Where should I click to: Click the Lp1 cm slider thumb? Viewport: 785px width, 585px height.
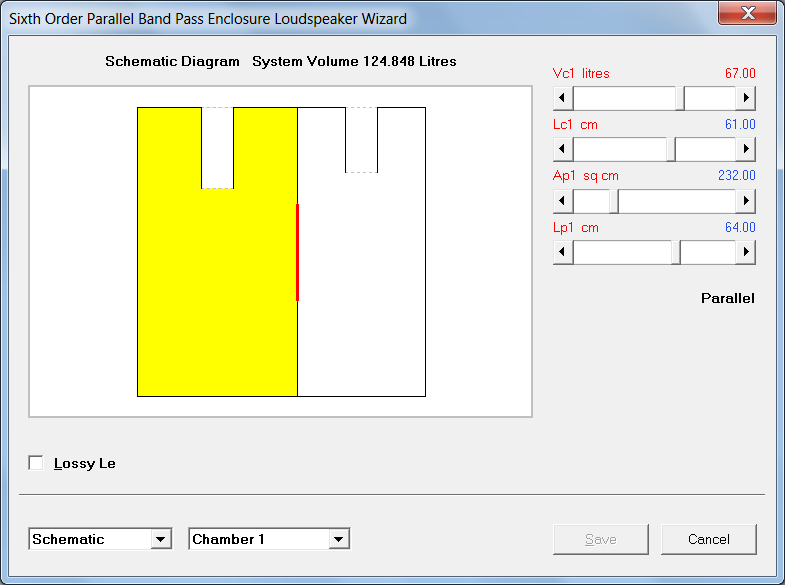pos(676,252)
